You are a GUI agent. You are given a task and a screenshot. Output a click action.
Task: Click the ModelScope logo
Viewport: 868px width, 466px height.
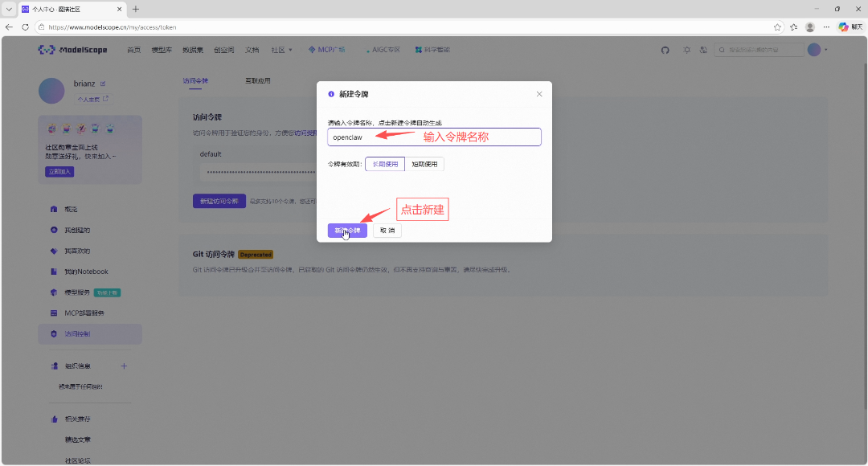pyautogui.click(x=72, y=50)
